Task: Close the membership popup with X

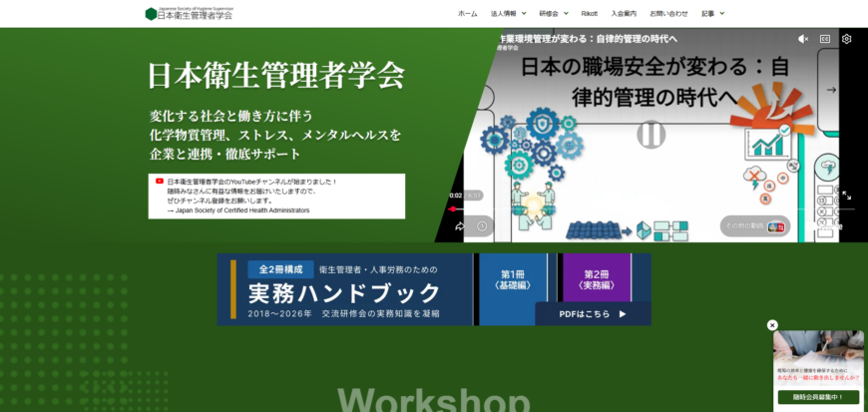Action: (x=772, y=325)
